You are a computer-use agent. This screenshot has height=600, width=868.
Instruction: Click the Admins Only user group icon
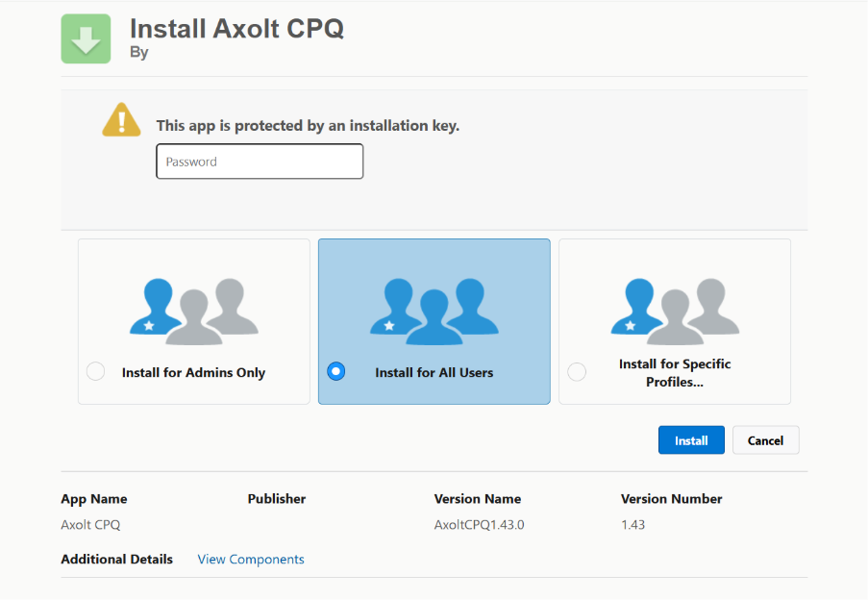pyautogui.click(x=193, y=311)
